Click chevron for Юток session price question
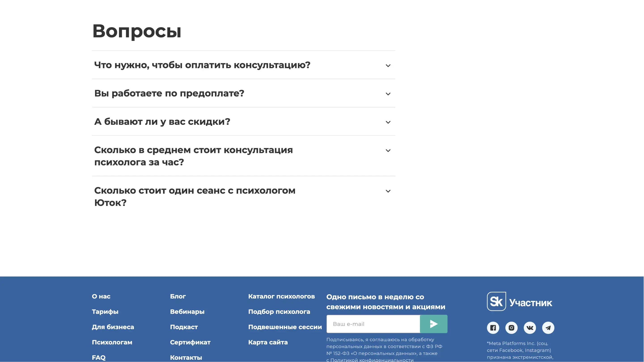644x362 pixels. pos(388,191)
